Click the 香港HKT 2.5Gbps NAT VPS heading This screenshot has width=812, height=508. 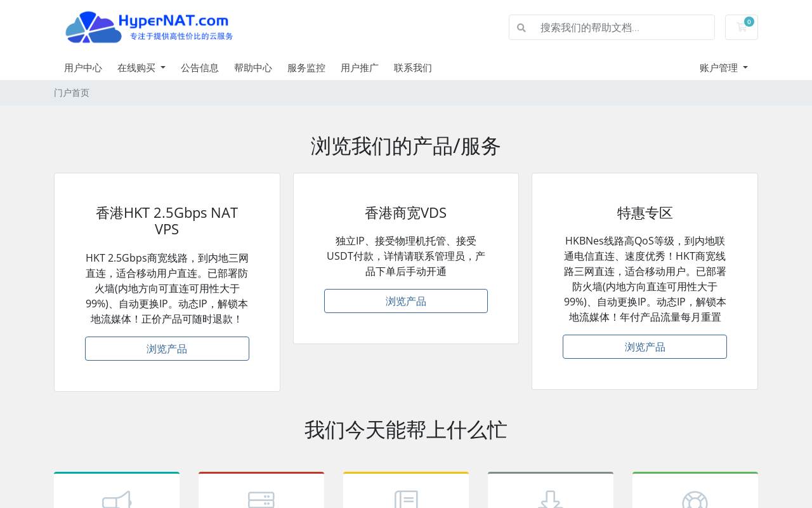167,221
